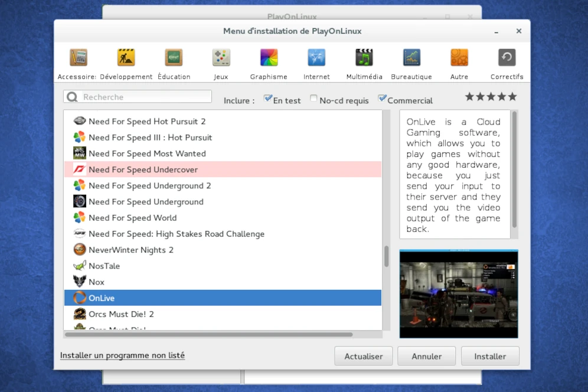Viewport: 588px width, 392px height.
Task: Click the Need For Speed Most Wanted icon
Action: pos(80,153)
